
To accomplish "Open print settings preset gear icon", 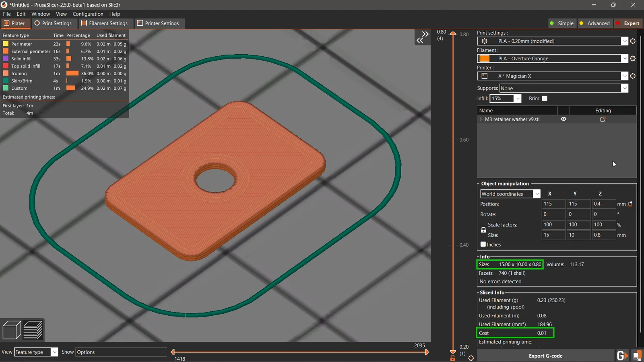I will tap(633, 41).
